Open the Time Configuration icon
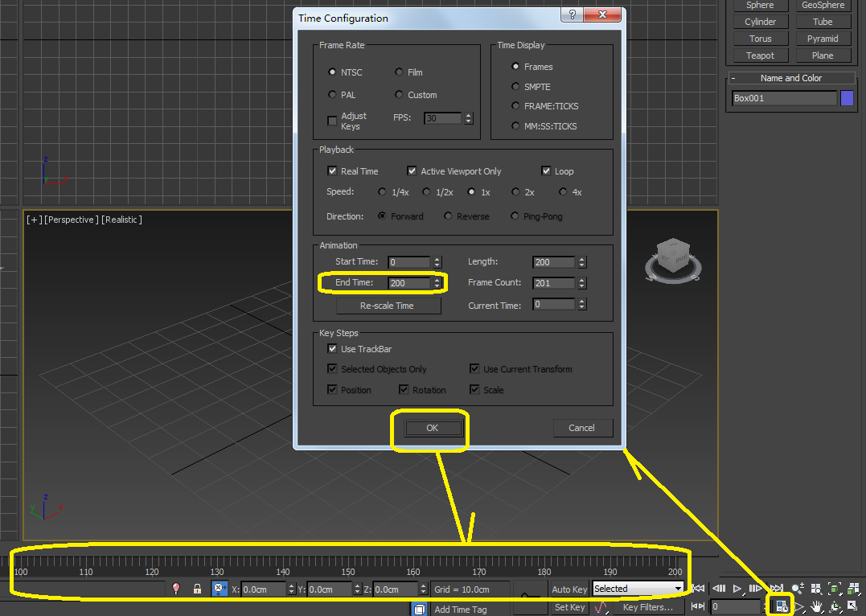866x616 pixels. click(x=780, y=606)
